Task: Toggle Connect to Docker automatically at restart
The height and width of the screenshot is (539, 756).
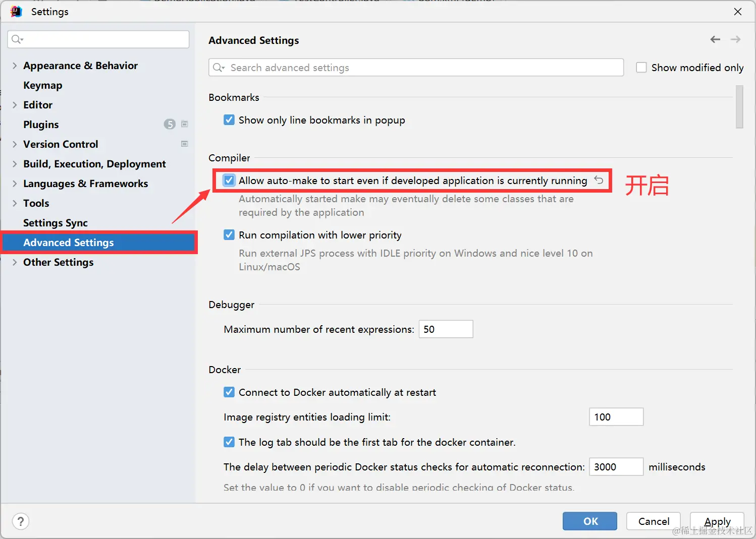Action: point(229,392)
